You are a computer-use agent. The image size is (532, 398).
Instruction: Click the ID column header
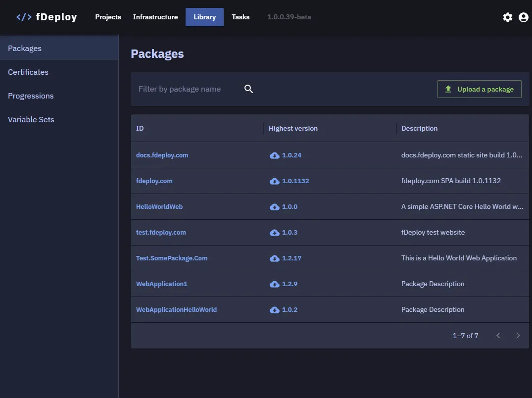(x=140, y=128)
